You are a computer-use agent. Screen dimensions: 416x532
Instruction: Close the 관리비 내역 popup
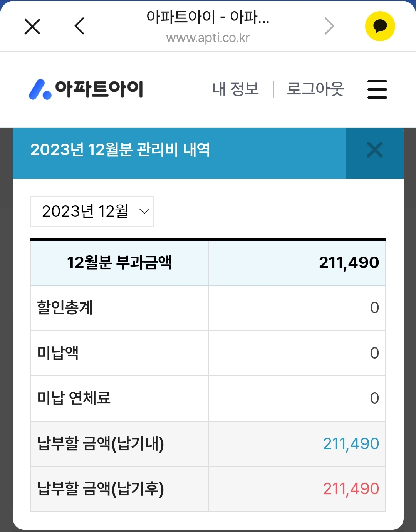tap(374, 150)
